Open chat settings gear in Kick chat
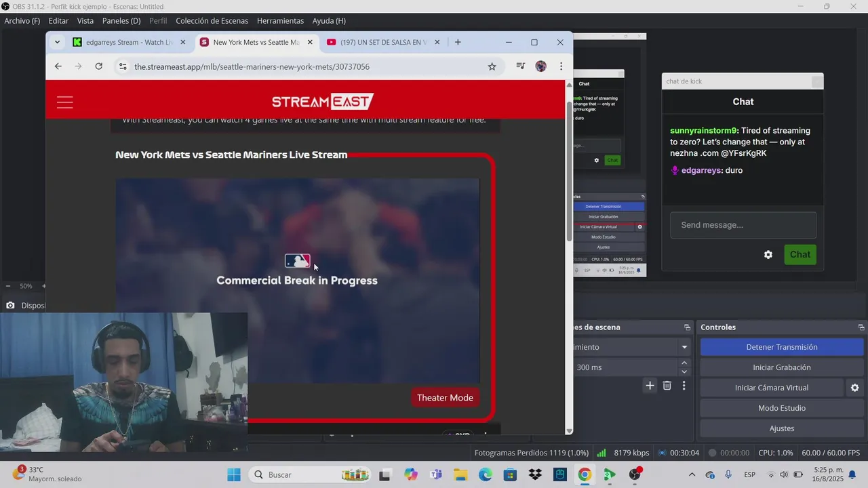 (768, 255)
